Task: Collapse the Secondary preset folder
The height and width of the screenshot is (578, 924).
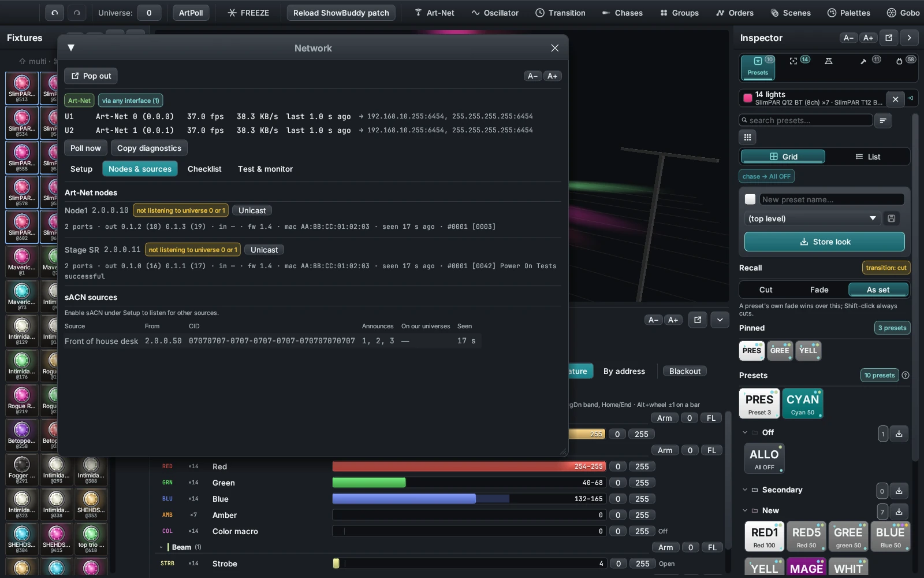Action: pyautogui.click(x=745, y=490)
